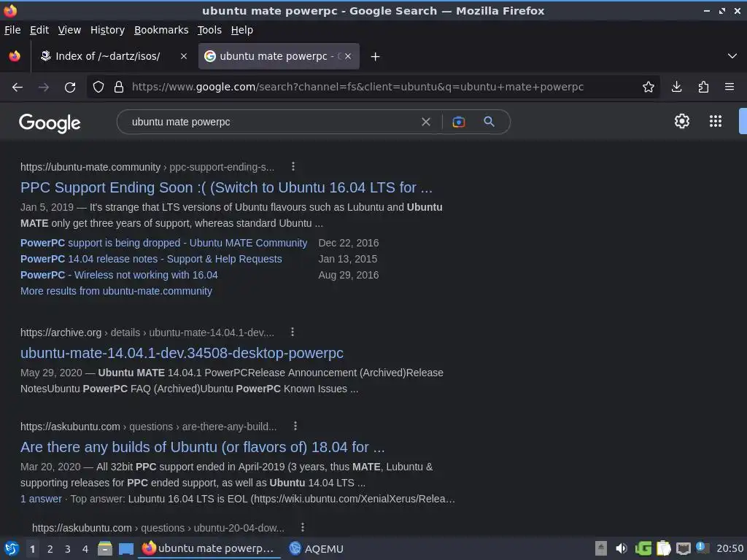This screenshot has width=747, height=560.
Task: Bookmark this page with the star
Action: tap(648, 87)
